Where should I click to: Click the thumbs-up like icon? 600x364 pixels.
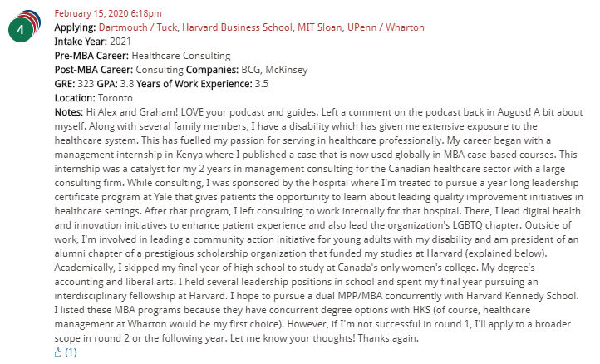[x=58, y=352]
